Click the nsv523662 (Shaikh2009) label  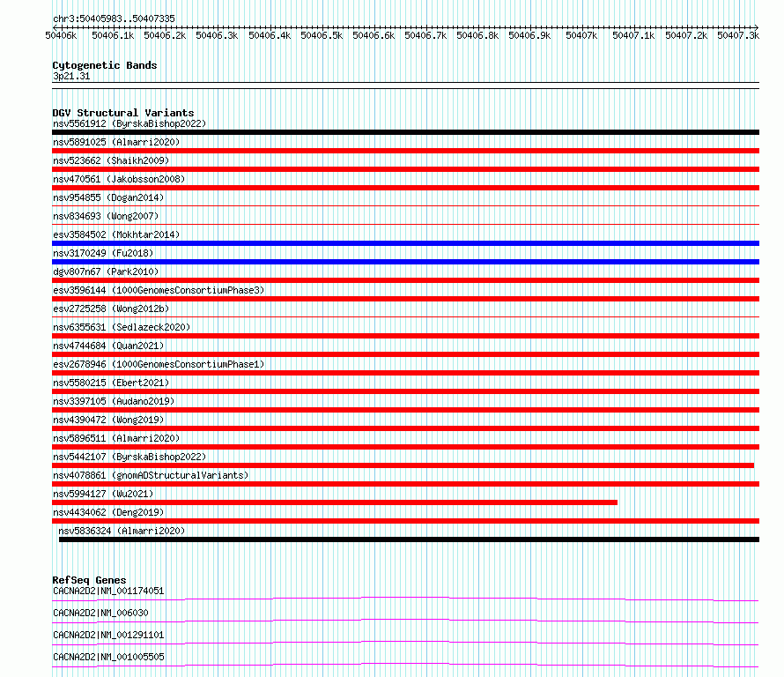pos(111,160)
